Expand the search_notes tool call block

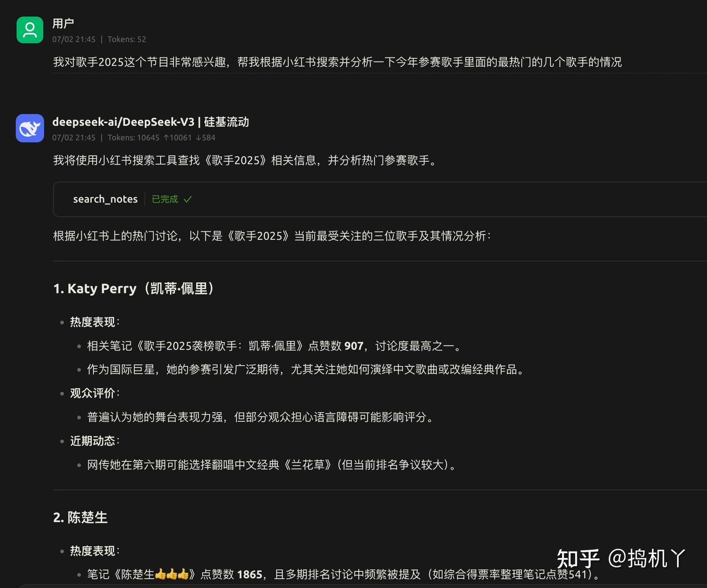click(380, 199)
